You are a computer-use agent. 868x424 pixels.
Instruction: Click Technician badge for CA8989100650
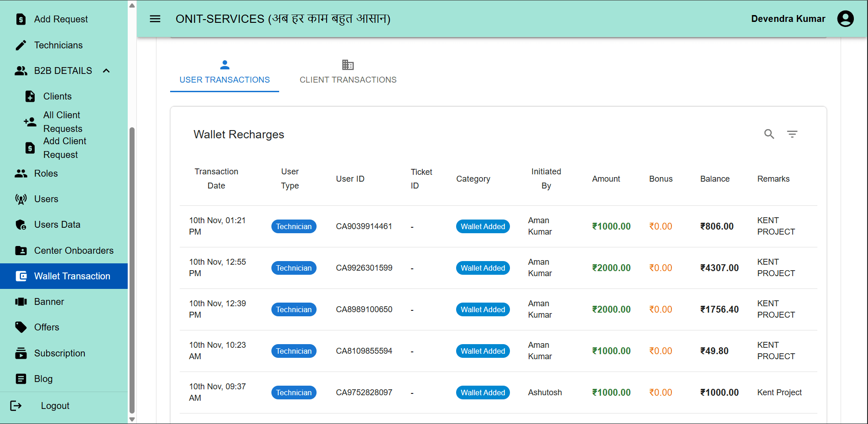(x=294, y=309)
